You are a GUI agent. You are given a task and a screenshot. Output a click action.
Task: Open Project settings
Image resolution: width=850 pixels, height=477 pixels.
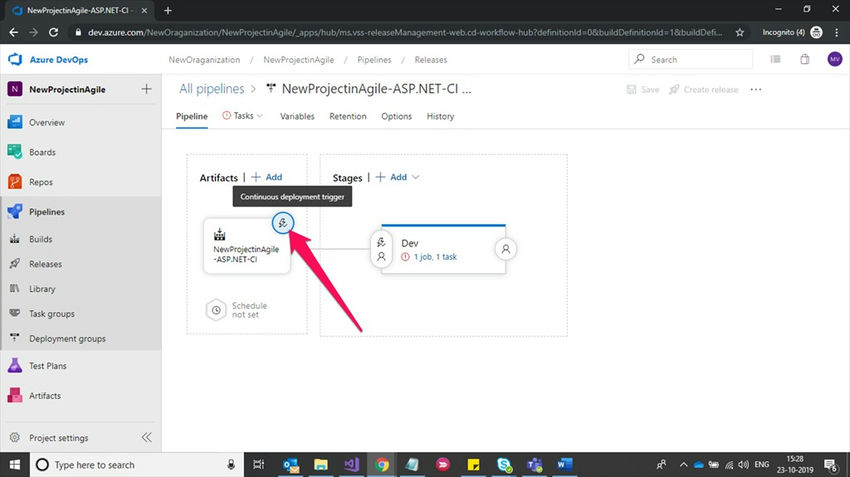click(59, 437)
